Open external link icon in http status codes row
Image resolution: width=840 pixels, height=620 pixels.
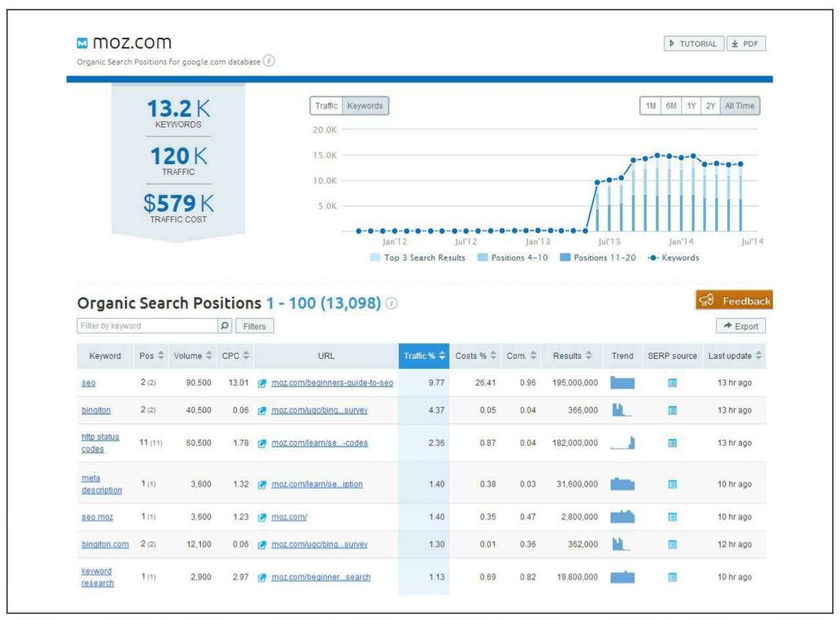(262, 443)
